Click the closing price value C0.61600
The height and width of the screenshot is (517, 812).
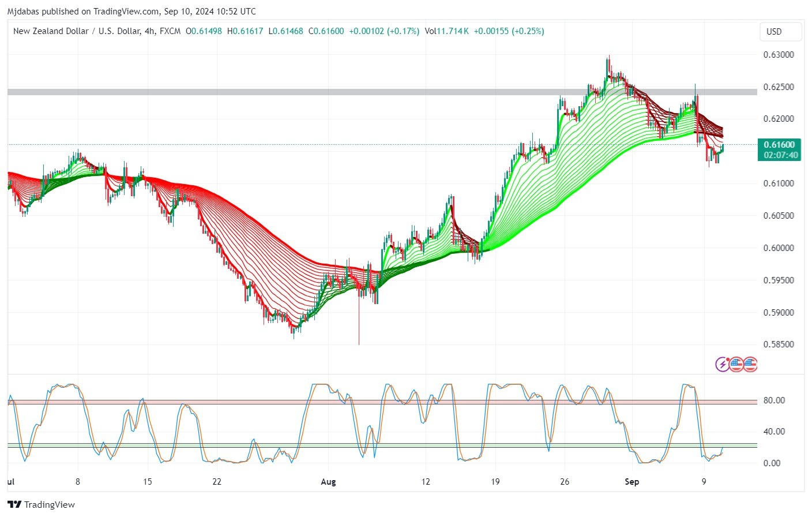point(326,31)
